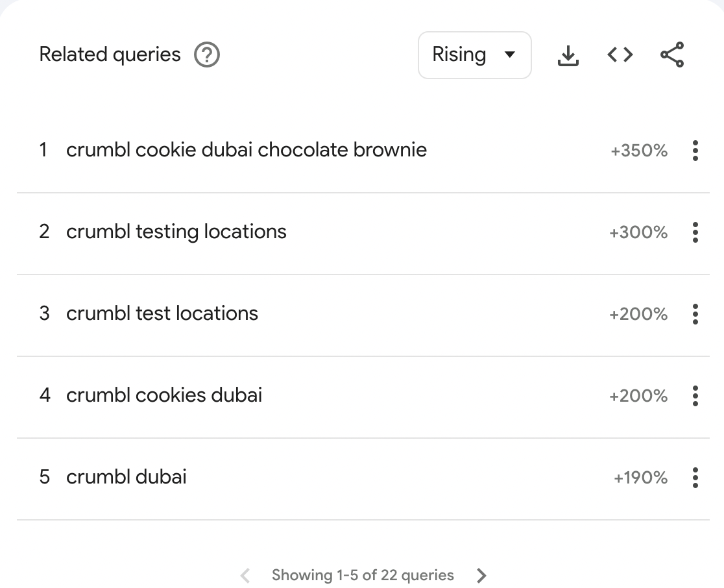Click the +350% rising value

[639, 151]
